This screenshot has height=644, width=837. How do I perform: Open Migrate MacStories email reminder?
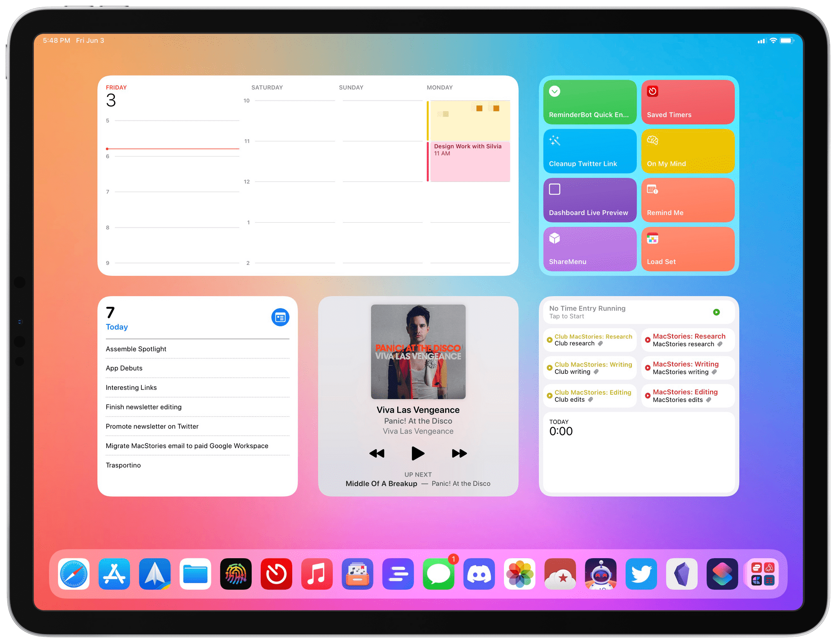pyautogui.click(x=197, y=446)
